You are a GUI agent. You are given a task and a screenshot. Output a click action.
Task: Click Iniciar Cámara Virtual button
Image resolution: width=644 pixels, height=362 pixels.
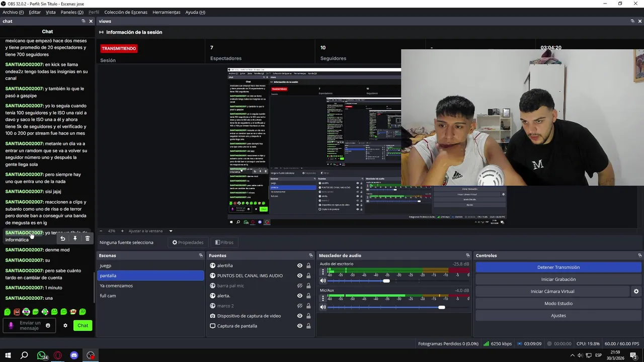click(x=552, y=292)
